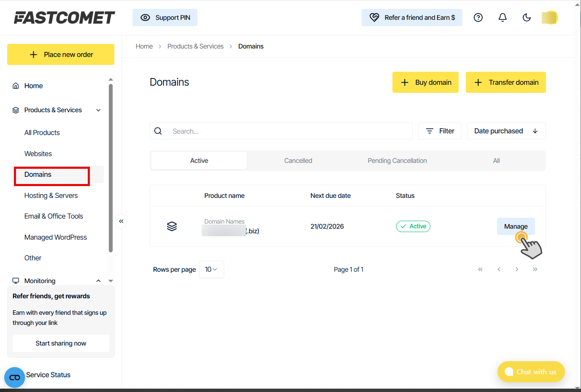Click the FastComet logo
This screenshot has height=392, width=581.
[x=64, y=17]
